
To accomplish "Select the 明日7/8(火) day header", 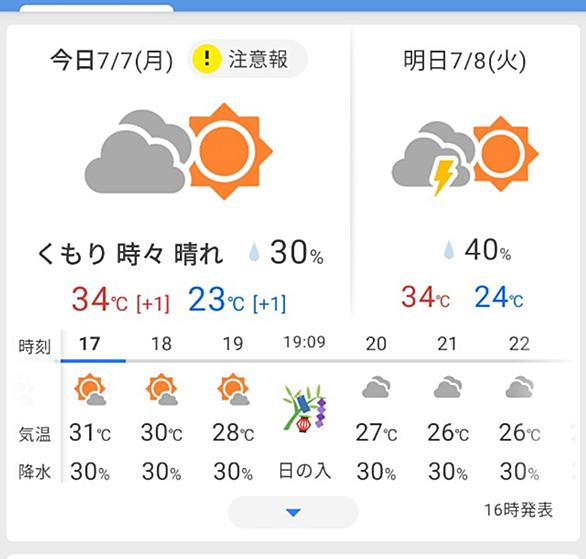I will click(465, 60).
